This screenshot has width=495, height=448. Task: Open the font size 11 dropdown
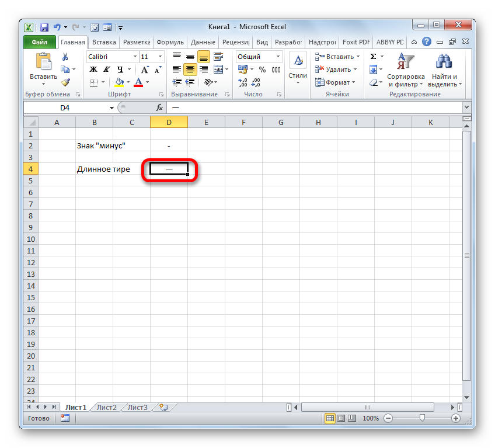click(x=161, y=57)
